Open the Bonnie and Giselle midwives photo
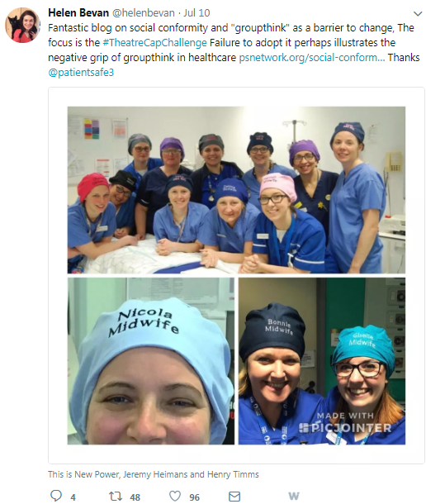Image resolution: width=426 pixels, height=504 pixels. tap(322, 361)
